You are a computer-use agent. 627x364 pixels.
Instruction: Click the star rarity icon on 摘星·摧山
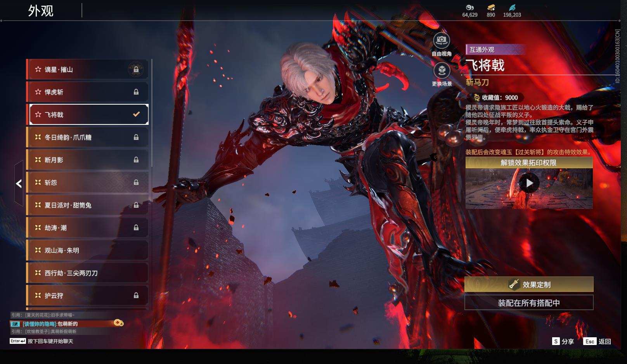pos(38,69)
